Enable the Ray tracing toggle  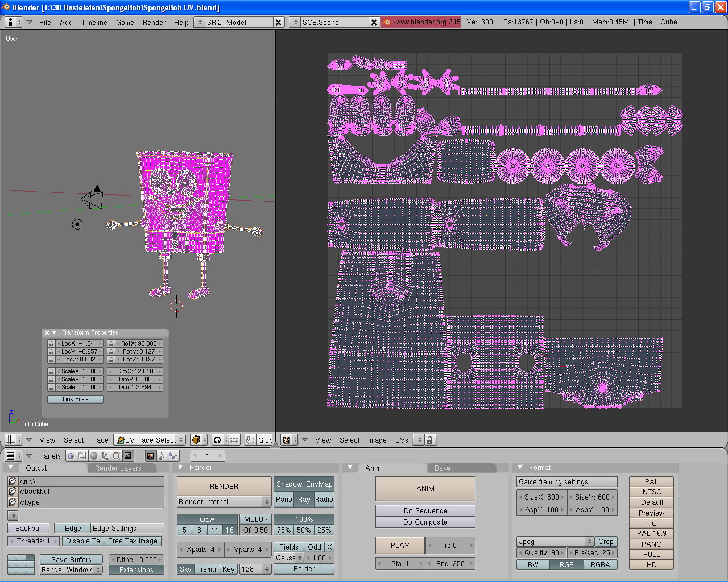pos(304,500)
